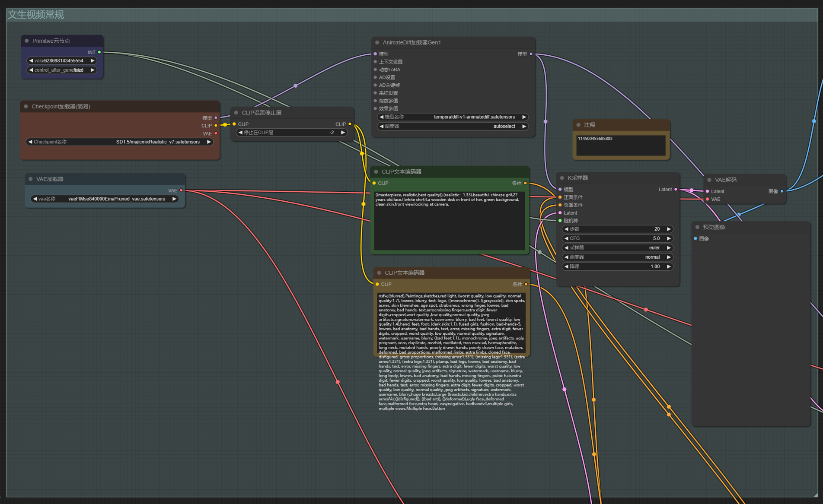Click Checkpoint 模型 output port
The image size is (823, 504).
click(x=216, y=118)
